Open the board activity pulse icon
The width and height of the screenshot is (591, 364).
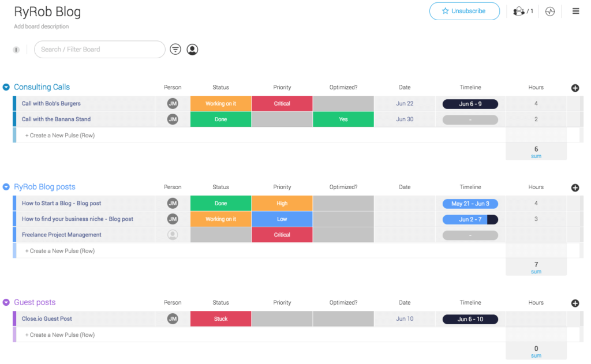(549, 11)
